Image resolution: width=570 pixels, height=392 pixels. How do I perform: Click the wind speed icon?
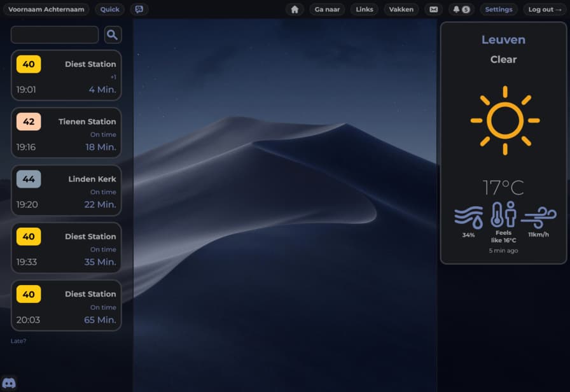click(x=538, y=216)
